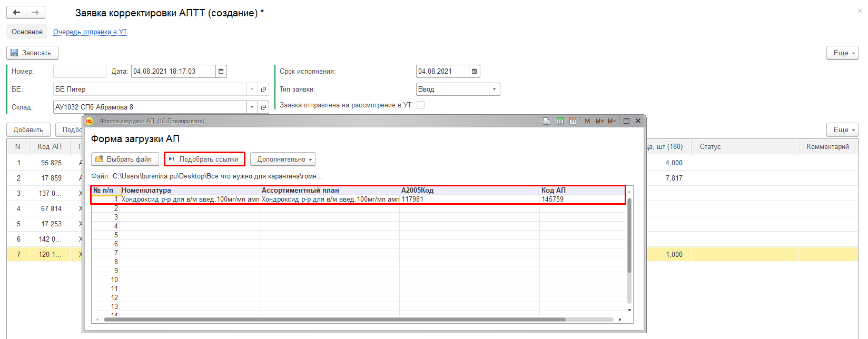
Task: Open the top Еще menu
Action: [x=842, y=53]
